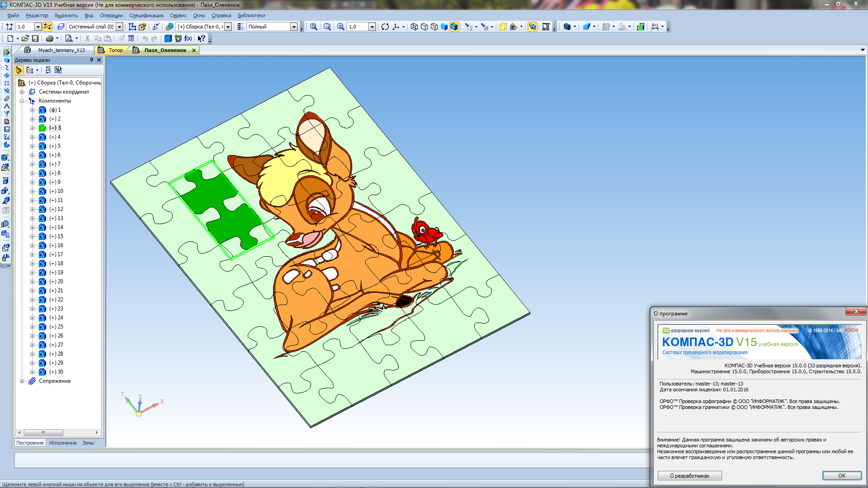Click the add component from file icon

coord(5,167)
